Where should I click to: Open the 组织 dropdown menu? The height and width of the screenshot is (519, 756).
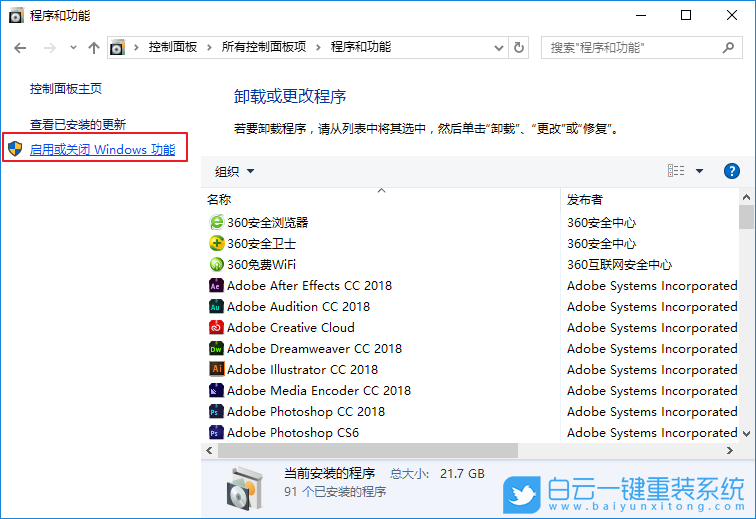(x=234, y=171)
